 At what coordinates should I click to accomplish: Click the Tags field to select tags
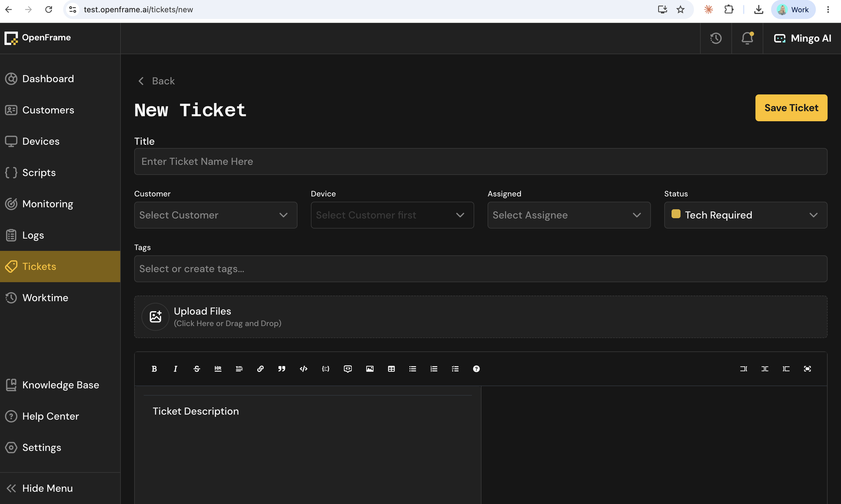click(481, 269)
